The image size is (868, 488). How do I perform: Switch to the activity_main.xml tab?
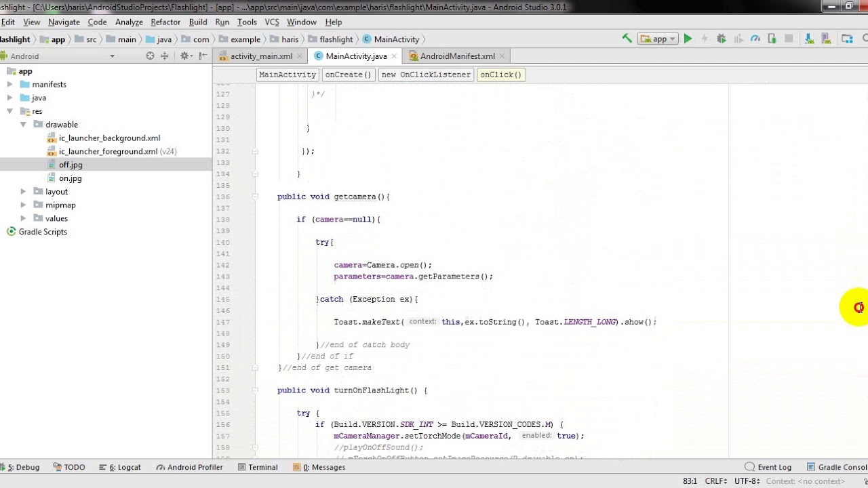[260, 56]
